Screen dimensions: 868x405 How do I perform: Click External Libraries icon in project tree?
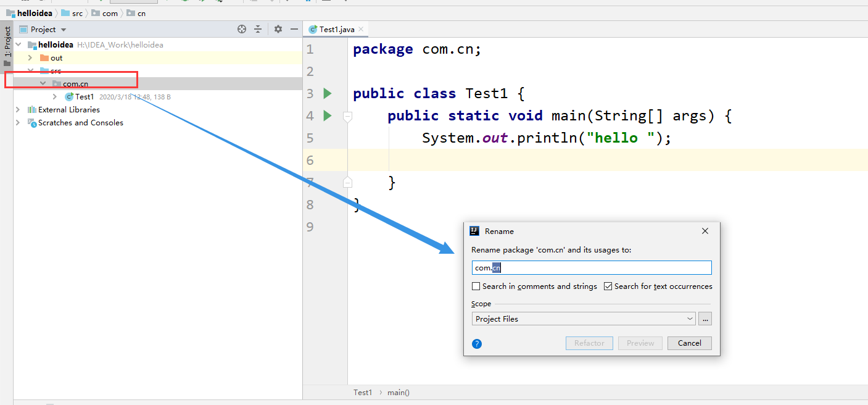[32, 110]
